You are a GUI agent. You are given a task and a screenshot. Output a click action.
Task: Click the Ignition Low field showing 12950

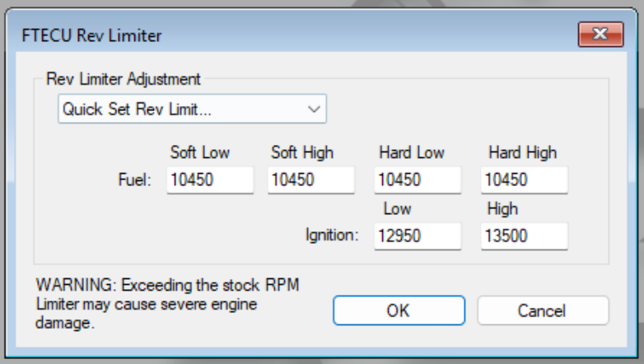pyautogui.click(x=418, y=236)
